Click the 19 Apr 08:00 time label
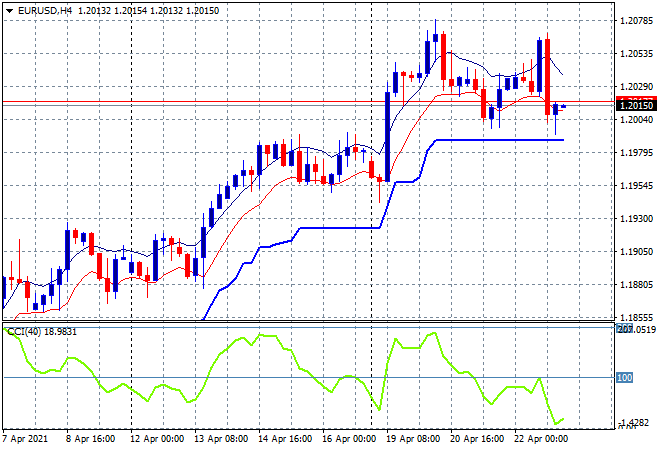The image size is (660, 450). click(x=413, y=439)
